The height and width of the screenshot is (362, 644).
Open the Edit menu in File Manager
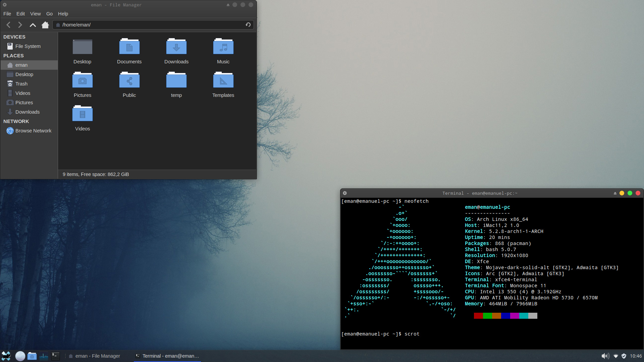(x=20, y=14)
